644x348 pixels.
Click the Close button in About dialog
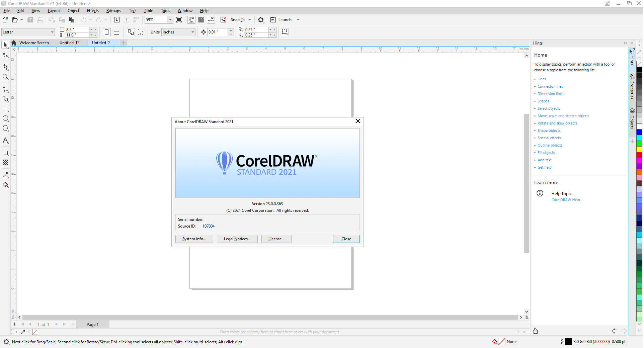346,239
